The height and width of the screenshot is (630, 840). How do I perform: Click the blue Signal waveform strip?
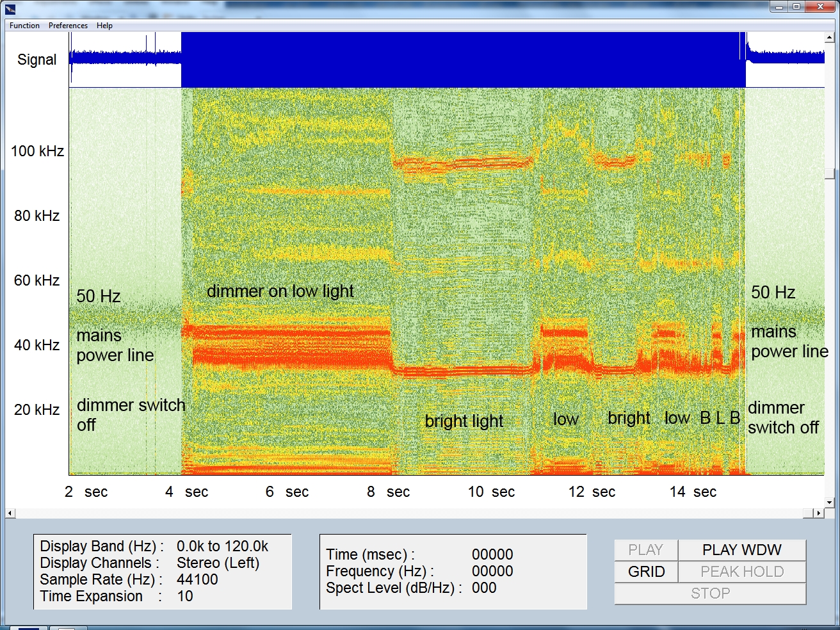(x=448, y=60)
